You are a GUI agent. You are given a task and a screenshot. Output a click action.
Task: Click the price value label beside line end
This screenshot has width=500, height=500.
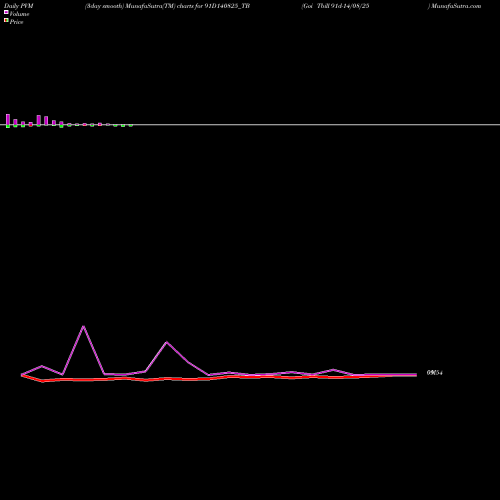[x=435, y=373]
